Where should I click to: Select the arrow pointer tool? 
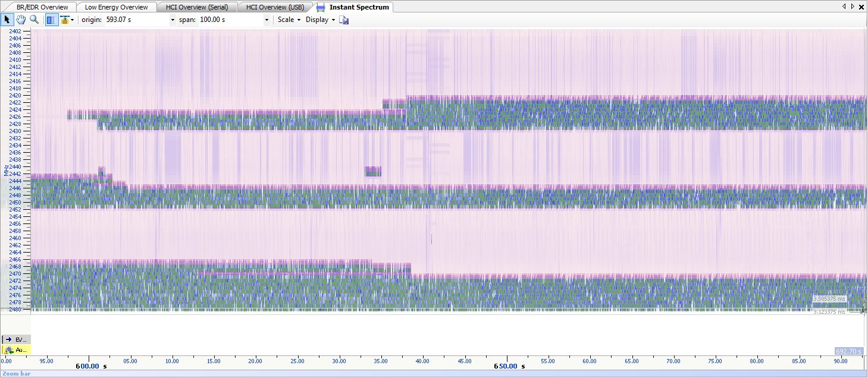click(x=7, y=20)
